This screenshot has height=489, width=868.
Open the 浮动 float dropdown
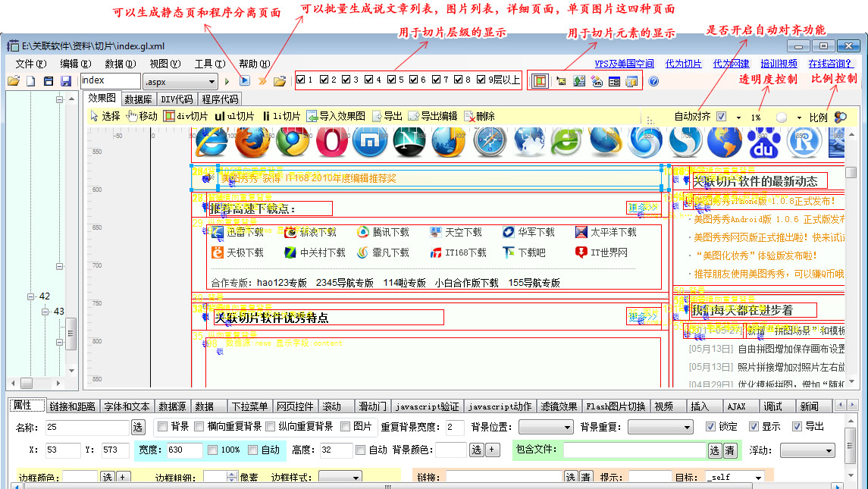tap(807, 451)
